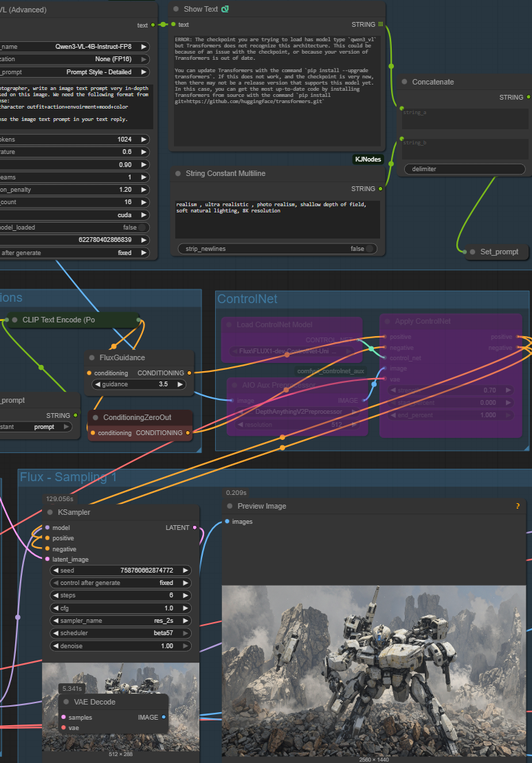
Task: Click the KSampler small preview thumbnail
Action: 121,707
